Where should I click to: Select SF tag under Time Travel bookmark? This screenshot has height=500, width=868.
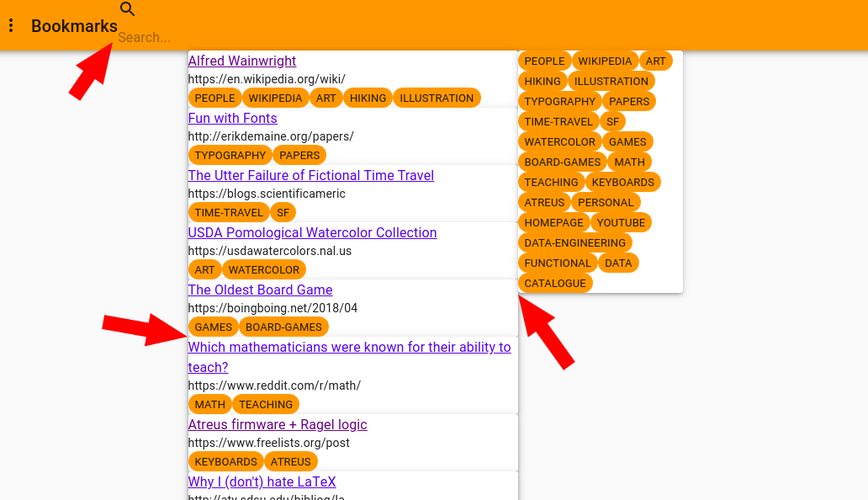point(283,213)
